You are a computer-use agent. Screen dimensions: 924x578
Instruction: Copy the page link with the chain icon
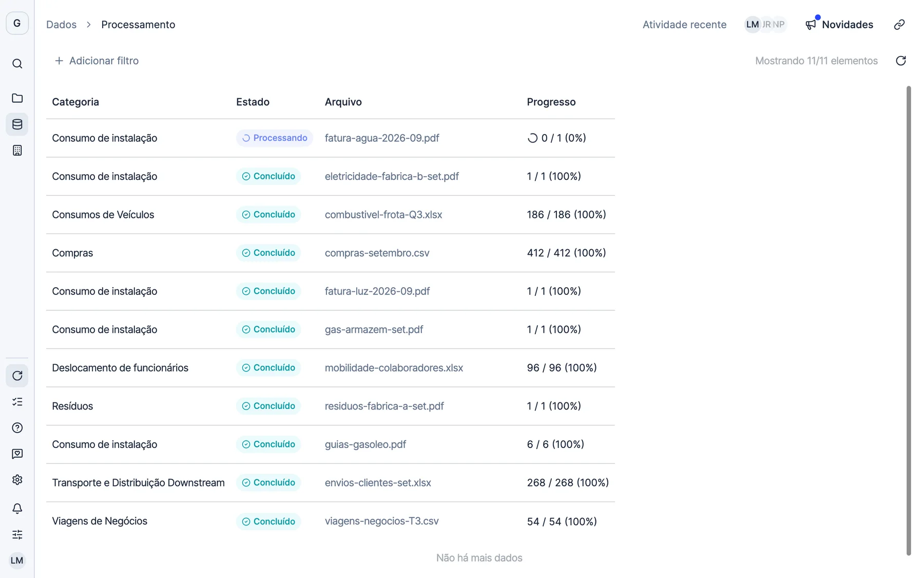[x=899, y=25]
